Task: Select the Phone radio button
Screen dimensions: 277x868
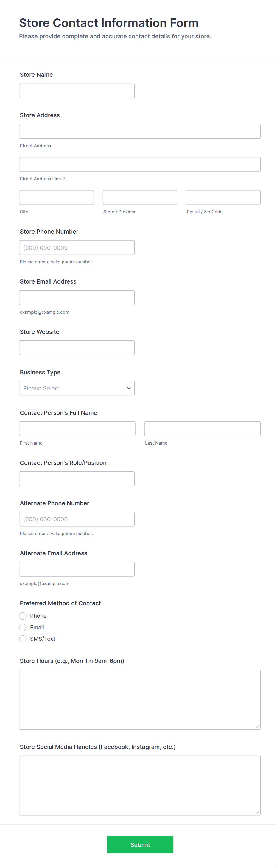Action: (23, 616)
